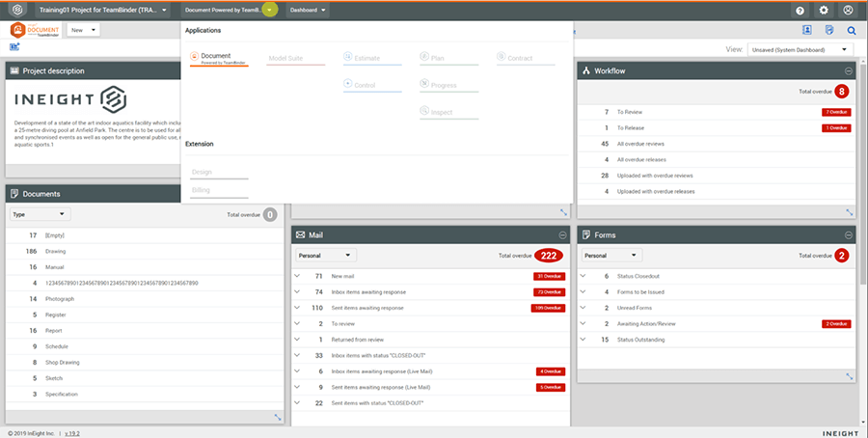The width and height of the screenshot is (868, 438).
Task: Open the v 19.2 version link
Action: tap(72, 433)
